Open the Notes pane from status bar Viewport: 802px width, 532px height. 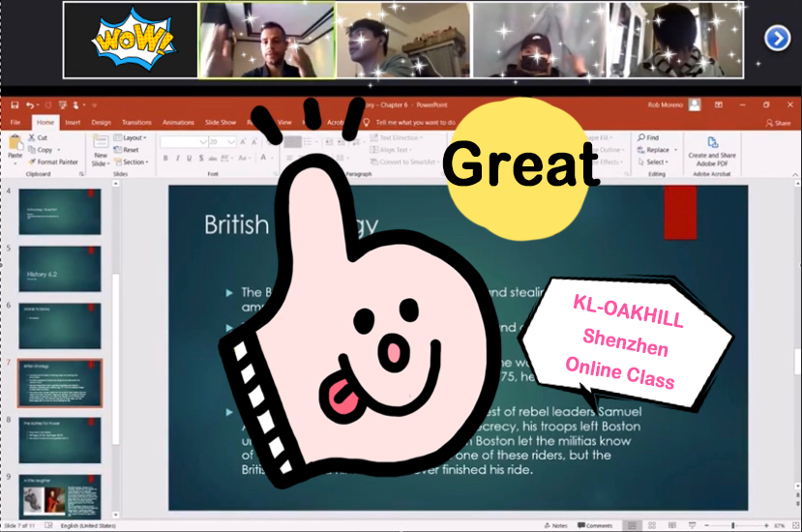[556, 525]
